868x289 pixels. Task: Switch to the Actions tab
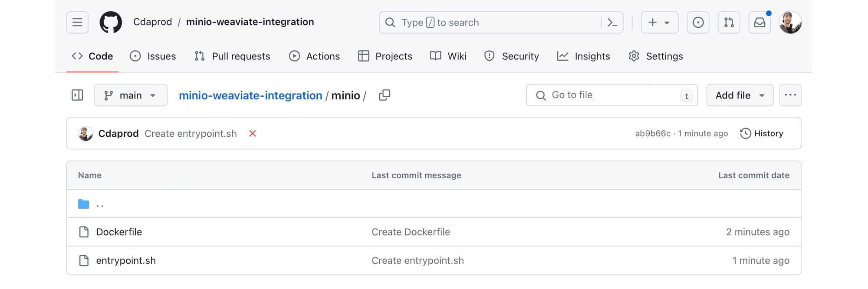click(315, 56)
